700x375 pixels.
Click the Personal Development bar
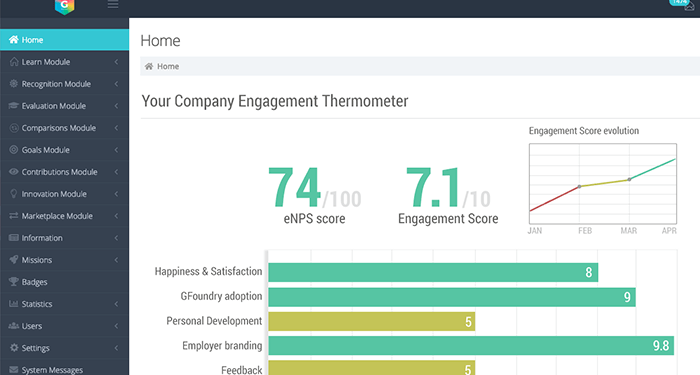click(371, 321)
